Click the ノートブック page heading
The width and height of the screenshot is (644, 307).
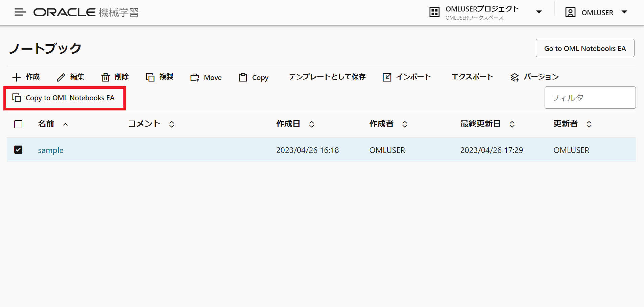(x=45, y=49)
